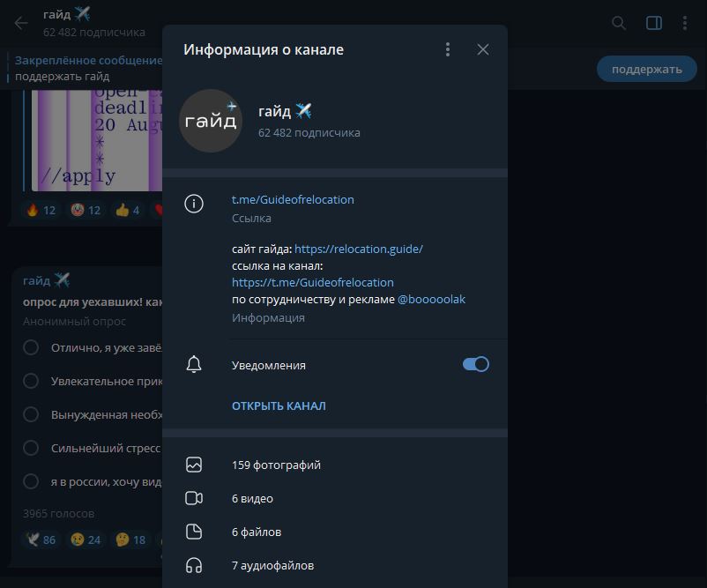The width and height of the screenshot is (707, 588).
Task: Open the three-dot menu in Информация о канале
Action: [x=448, y=49]
